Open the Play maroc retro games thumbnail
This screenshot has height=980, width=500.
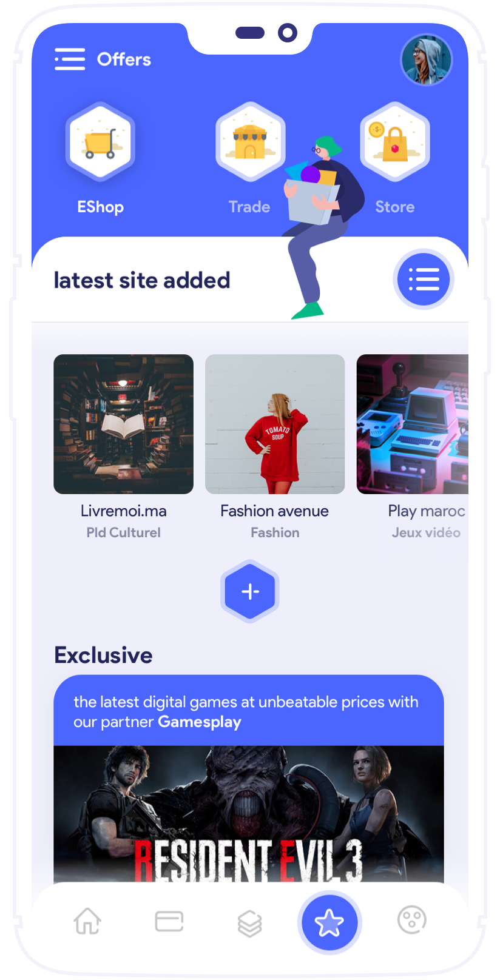(413, 424)
